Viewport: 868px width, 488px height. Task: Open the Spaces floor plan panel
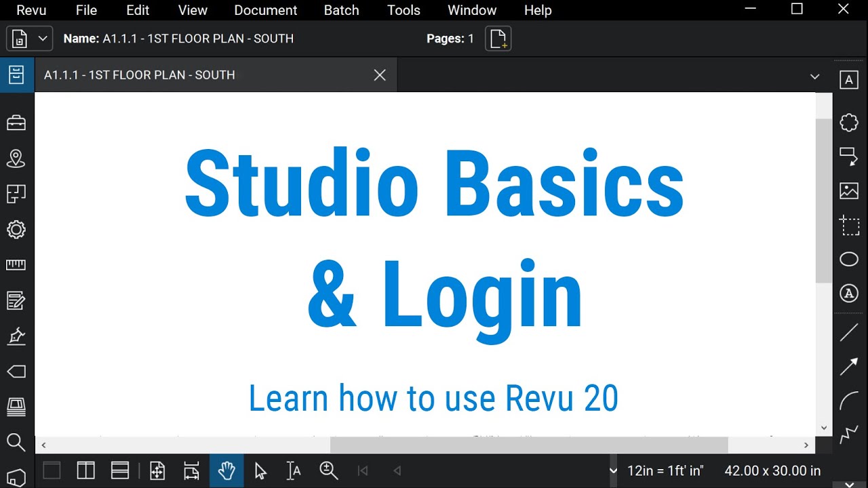click(16, 194)
